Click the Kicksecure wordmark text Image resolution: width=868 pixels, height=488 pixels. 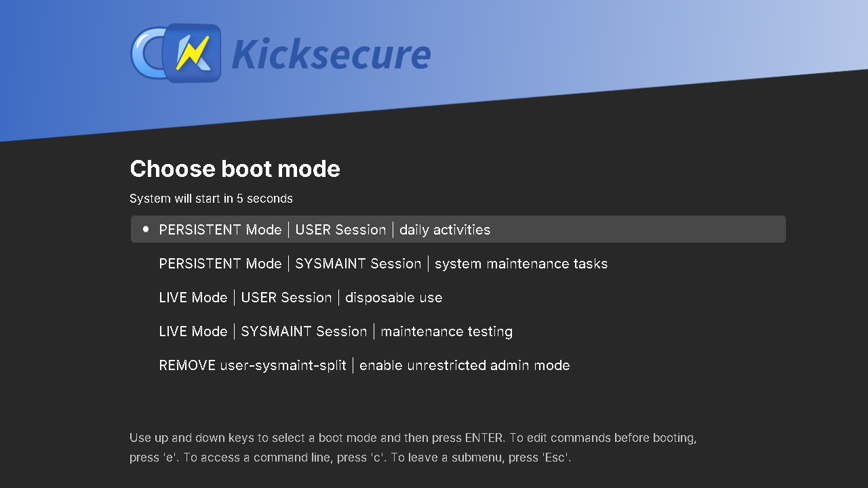[331, 56]
